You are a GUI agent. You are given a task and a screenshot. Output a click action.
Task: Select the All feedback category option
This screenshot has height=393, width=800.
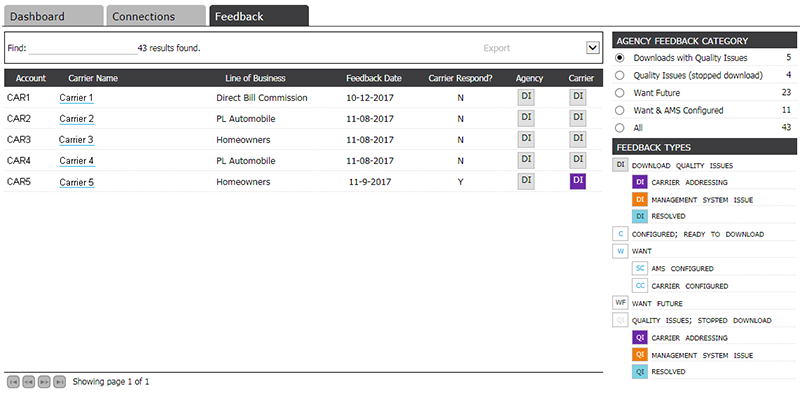620,128
